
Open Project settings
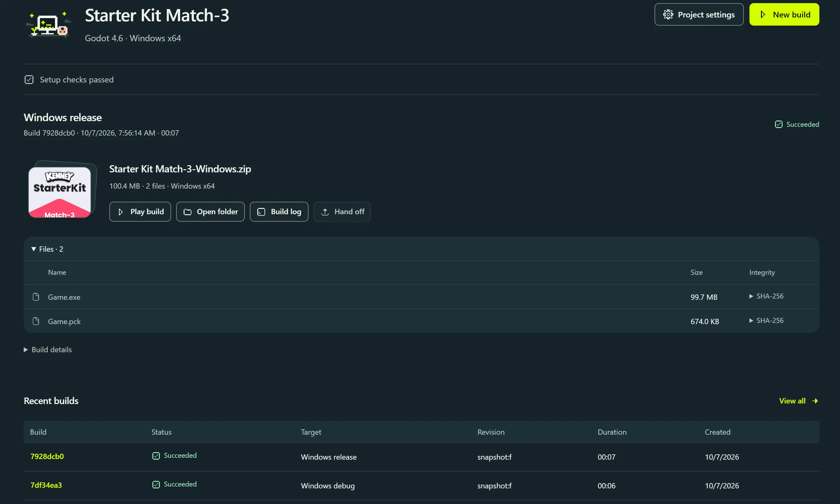(699, 15)
